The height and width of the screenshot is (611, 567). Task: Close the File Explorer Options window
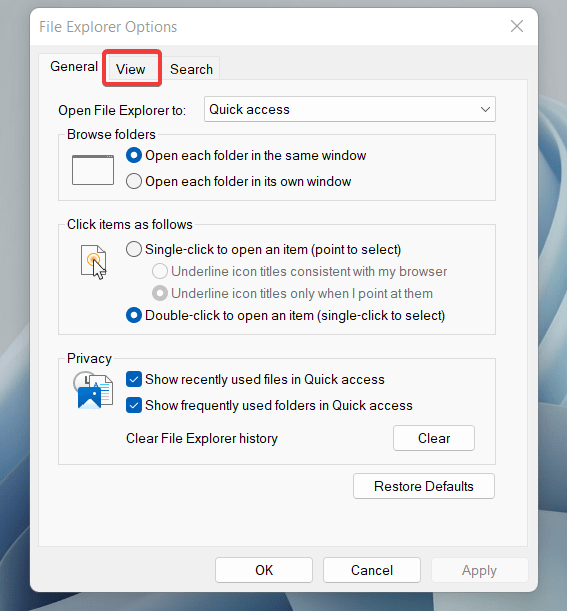pyautogui.click(x=517, y=26)
